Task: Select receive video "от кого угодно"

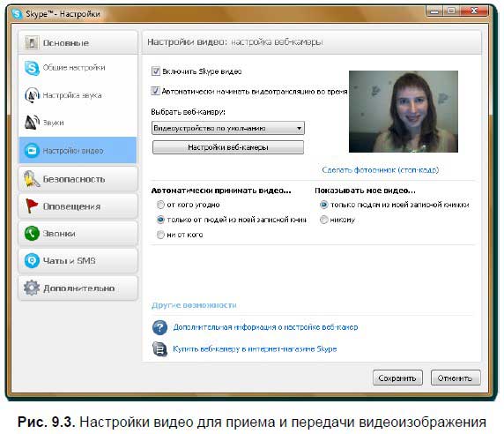Action: point(160,205)
